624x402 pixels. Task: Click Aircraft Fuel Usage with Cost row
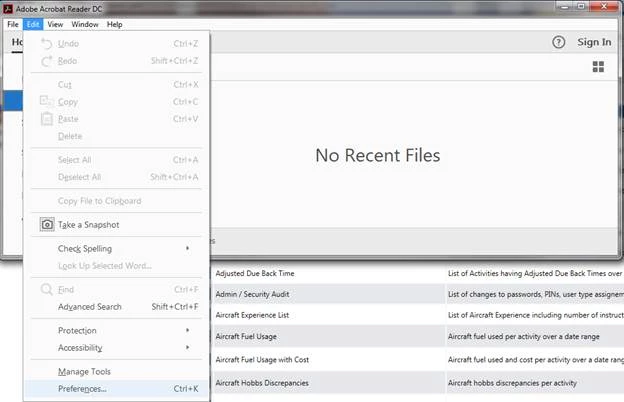click(262, 359)
